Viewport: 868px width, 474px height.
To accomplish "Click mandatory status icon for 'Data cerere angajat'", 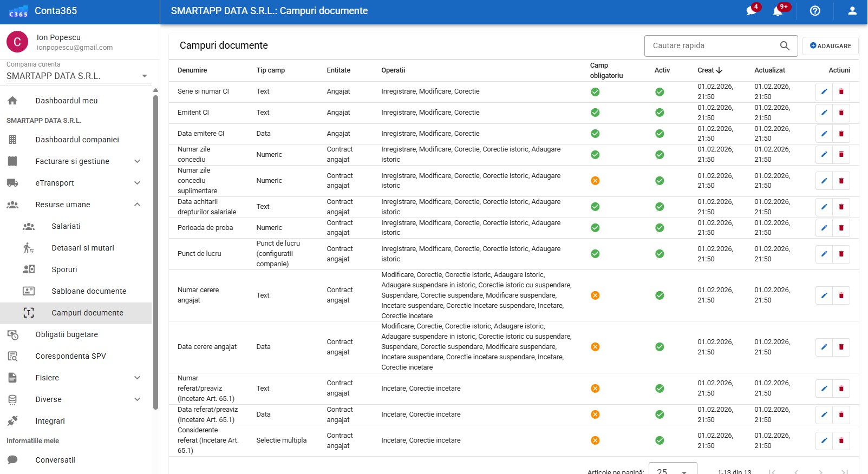I will coord(595,347).
